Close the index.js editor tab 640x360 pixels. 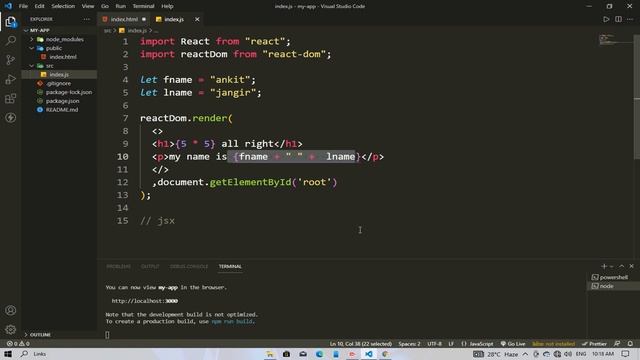point(197,19)
